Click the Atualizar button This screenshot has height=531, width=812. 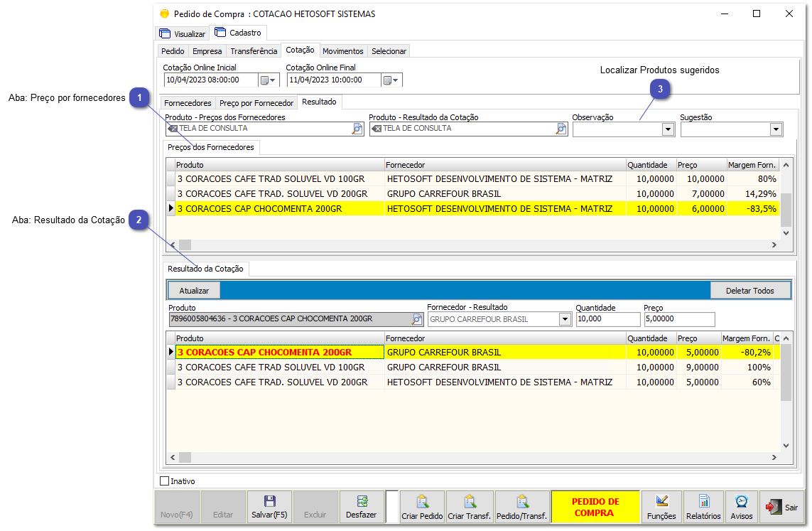click(194, 291)
